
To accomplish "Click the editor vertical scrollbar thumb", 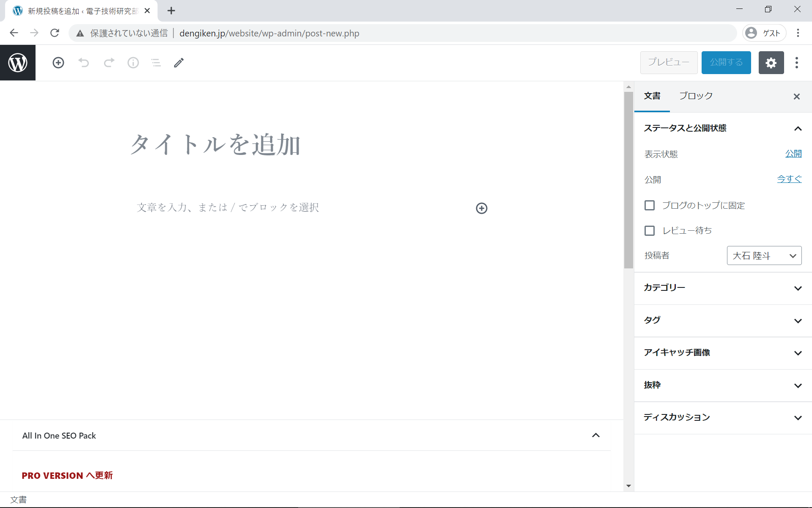I will click(628, 180).
